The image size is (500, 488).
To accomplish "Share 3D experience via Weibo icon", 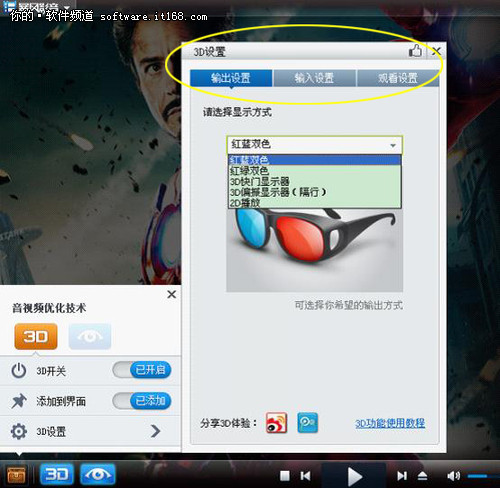I will pyautogui.click(x=276, y=423).
